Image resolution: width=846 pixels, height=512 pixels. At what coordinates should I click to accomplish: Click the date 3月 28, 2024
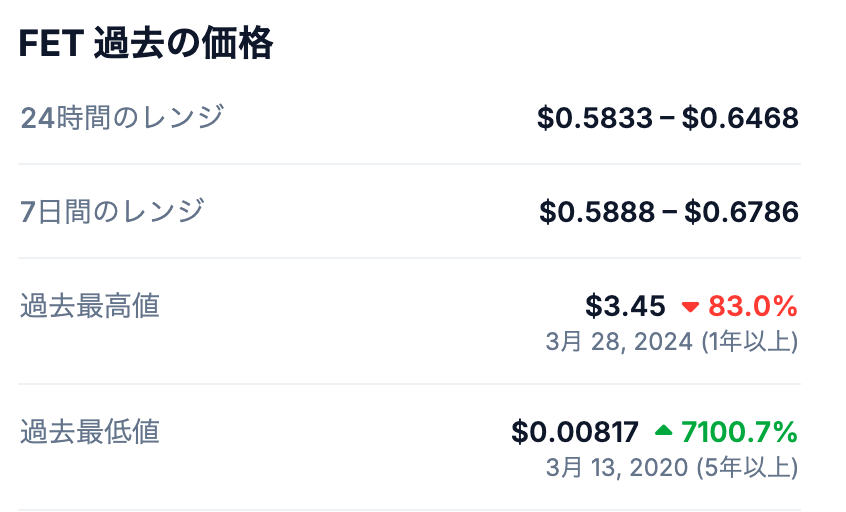619,341
